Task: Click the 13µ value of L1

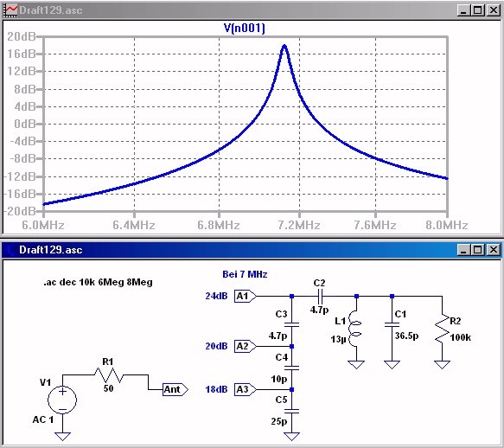Action: 338,339
